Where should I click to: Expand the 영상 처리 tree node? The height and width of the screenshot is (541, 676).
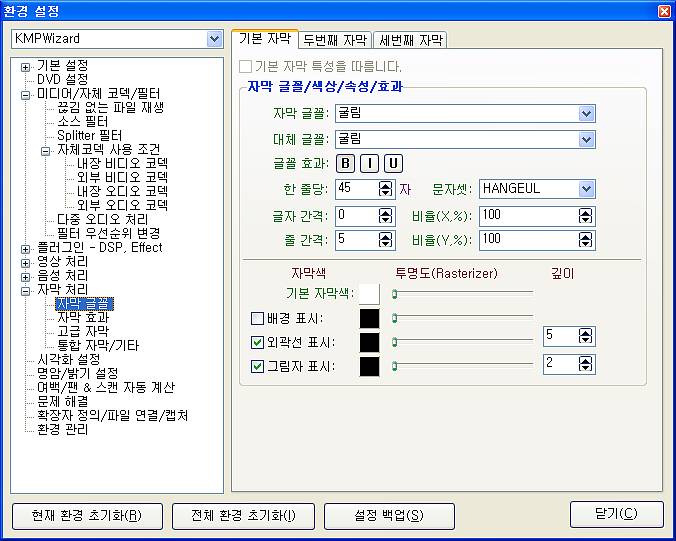(26, 262)
